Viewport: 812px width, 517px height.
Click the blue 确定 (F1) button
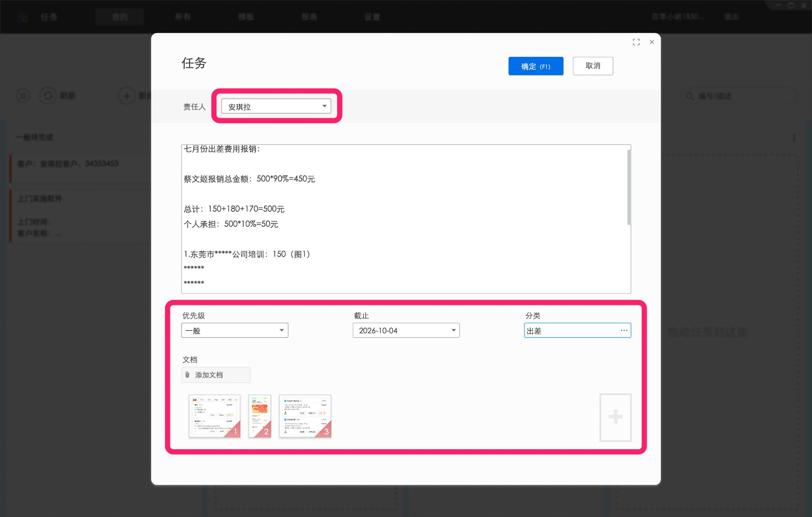[536, 66]
